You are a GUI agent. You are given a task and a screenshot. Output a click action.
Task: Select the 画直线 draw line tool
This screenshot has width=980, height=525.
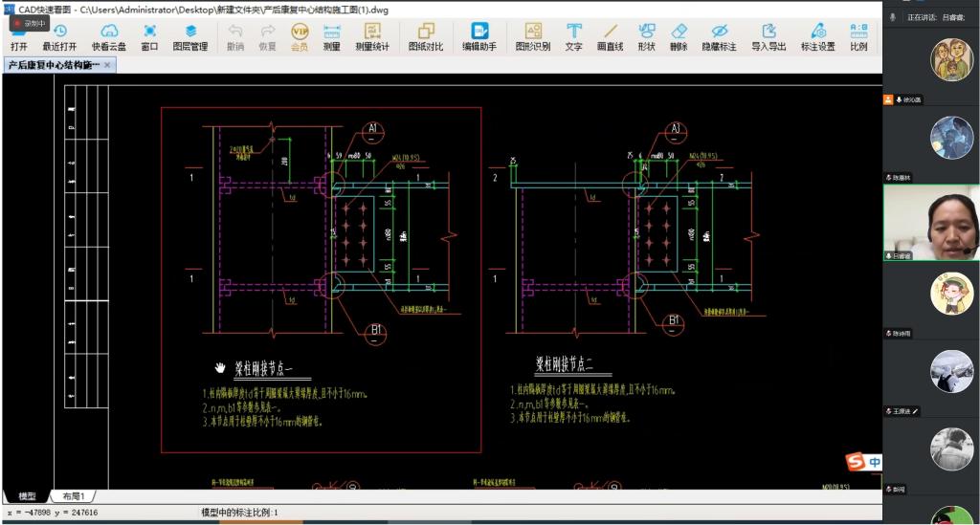point(609,36)
